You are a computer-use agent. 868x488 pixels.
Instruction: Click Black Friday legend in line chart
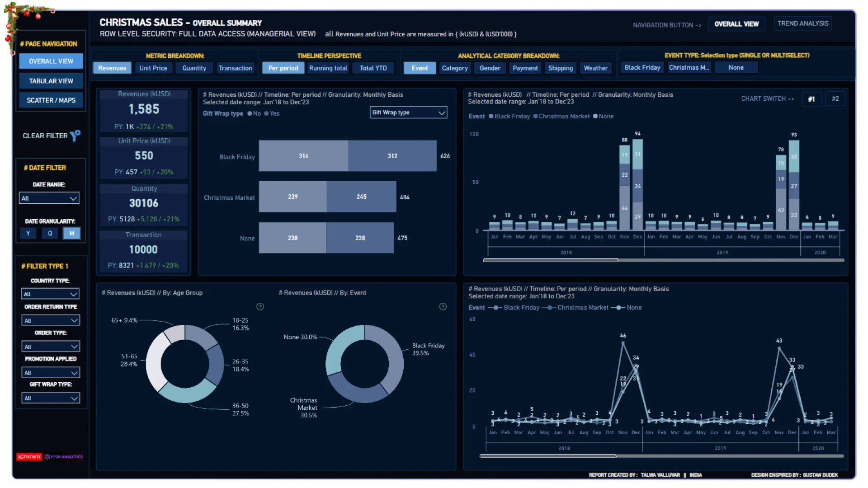(514, 308)
